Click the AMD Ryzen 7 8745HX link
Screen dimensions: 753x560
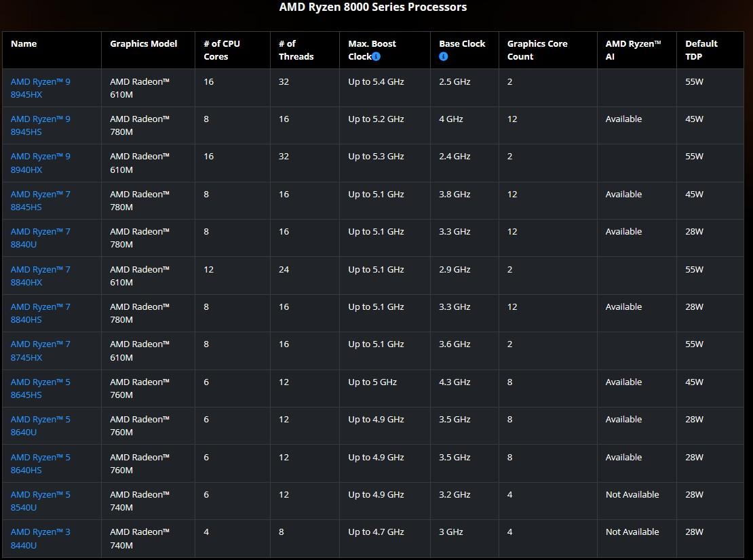40,351
